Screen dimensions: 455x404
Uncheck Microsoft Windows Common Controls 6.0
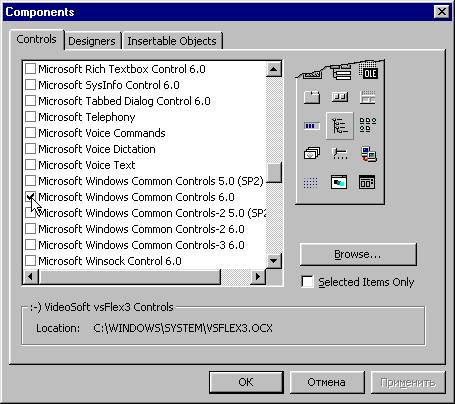30,197
